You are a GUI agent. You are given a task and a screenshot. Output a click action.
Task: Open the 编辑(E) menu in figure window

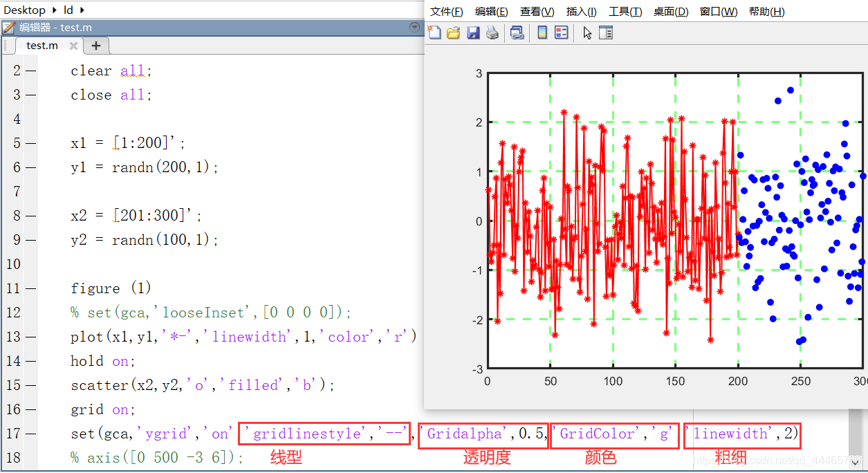point(492,12)
